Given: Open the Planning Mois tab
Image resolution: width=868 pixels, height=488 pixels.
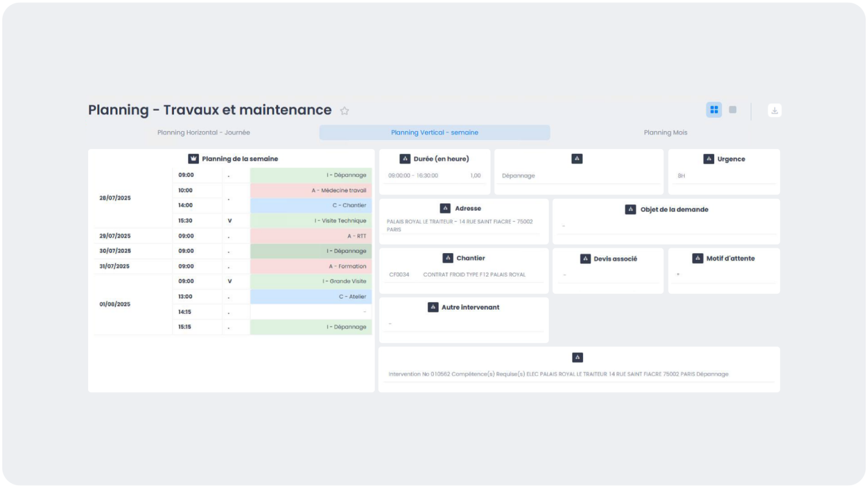Looking at the screenshot, I should (x=665, y=133).
